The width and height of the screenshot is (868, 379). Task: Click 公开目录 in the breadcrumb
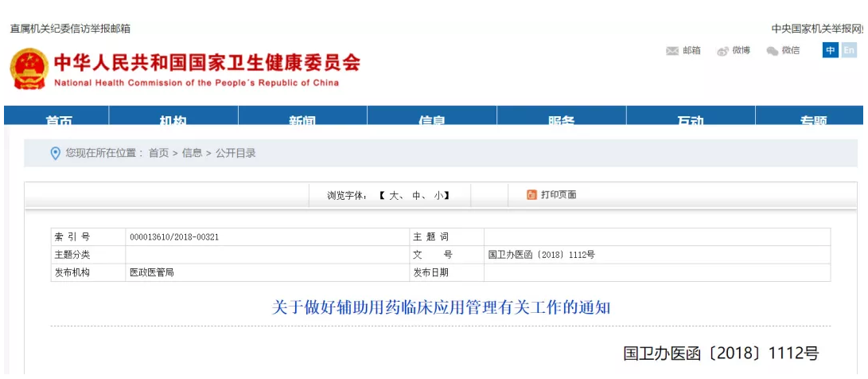[x=235, y=153]
